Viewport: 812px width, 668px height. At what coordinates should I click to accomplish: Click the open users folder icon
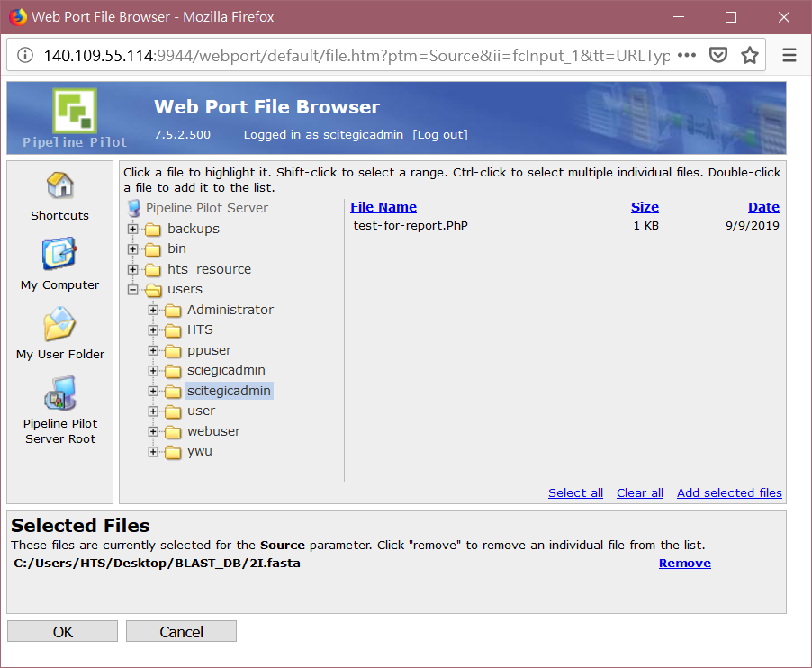pos(153,290)
